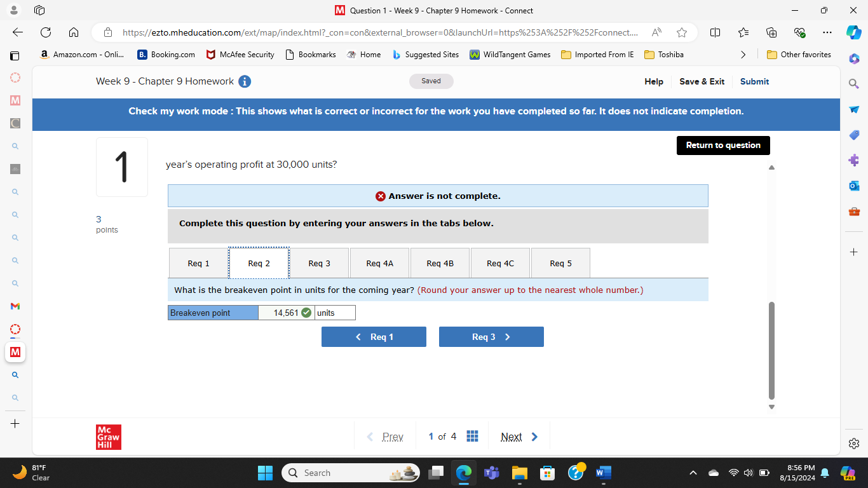Open Task View on the taskbar
The width and height of the screenshot is (868, 488).
pos(436,473)
